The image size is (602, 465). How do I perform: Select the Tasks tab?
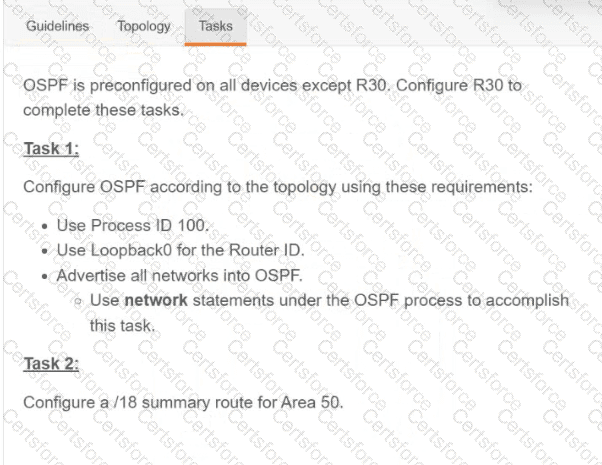pos(215,26)
